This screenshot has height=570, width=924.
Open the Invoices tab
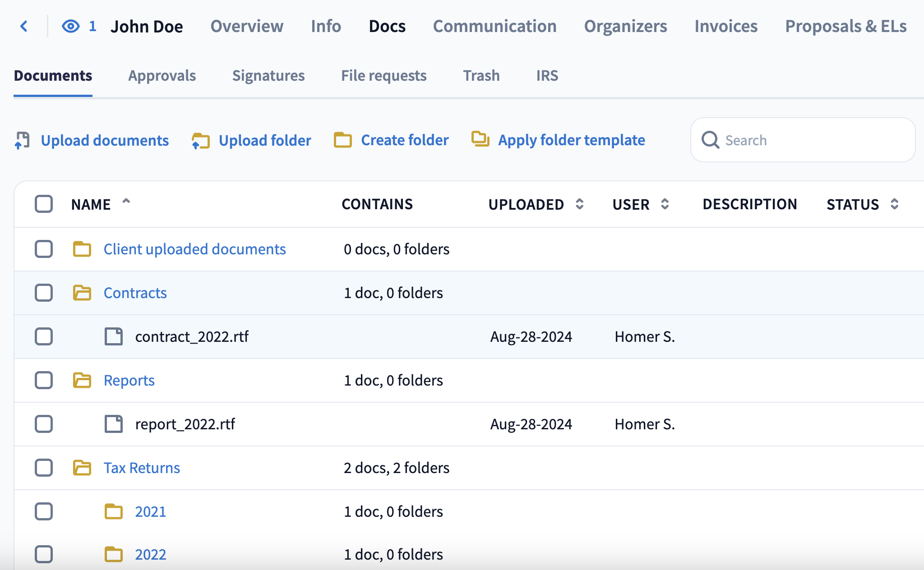[726, 26]
